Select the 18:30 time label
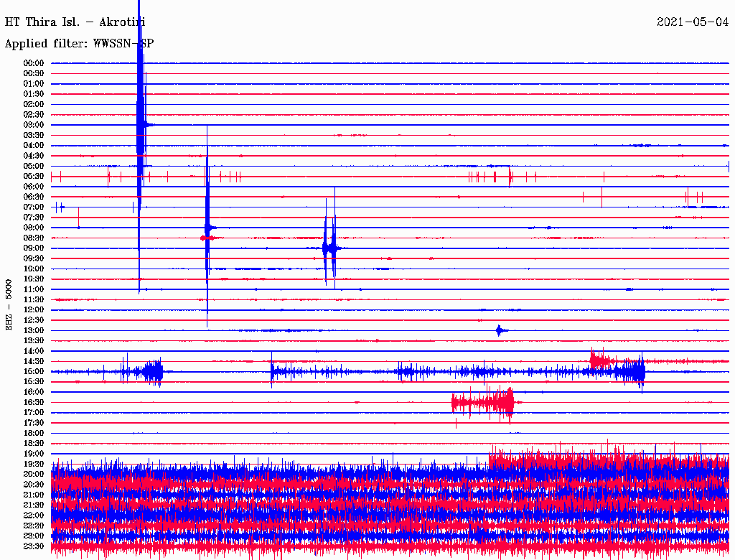Screen dimensions: 735x560 tap(33, 444)
